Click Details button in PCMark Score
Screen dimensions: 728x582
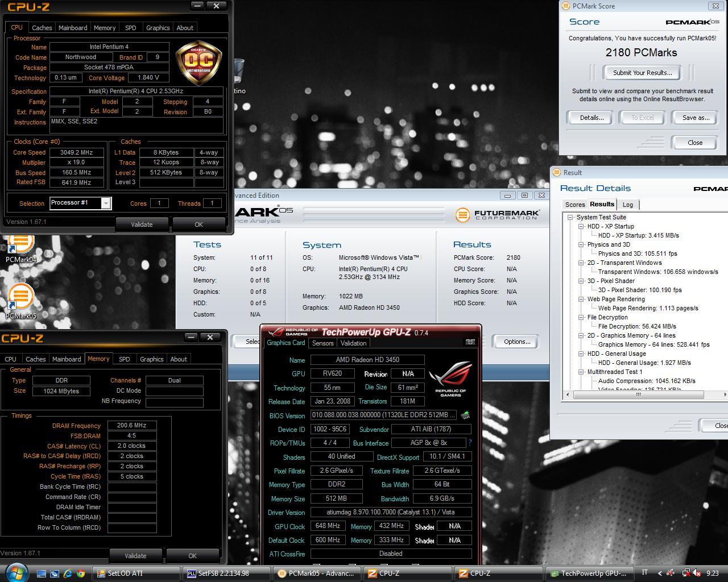591,118
